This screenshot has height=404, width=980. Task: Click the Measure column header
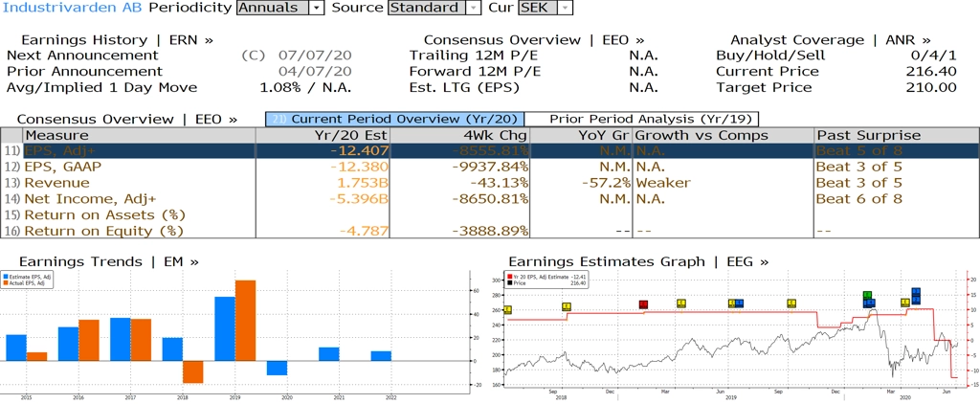click(x=139, y=135)
